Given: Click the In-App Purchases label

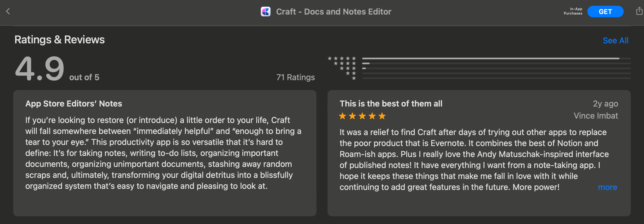Looking at the screenshot, I should (x=573, y=11).
